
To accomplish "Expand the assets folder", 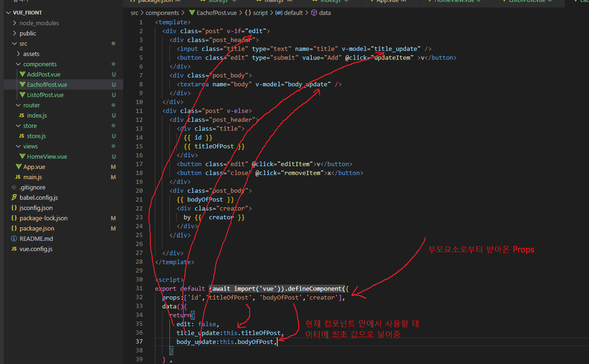I will (x=19, y=54).
